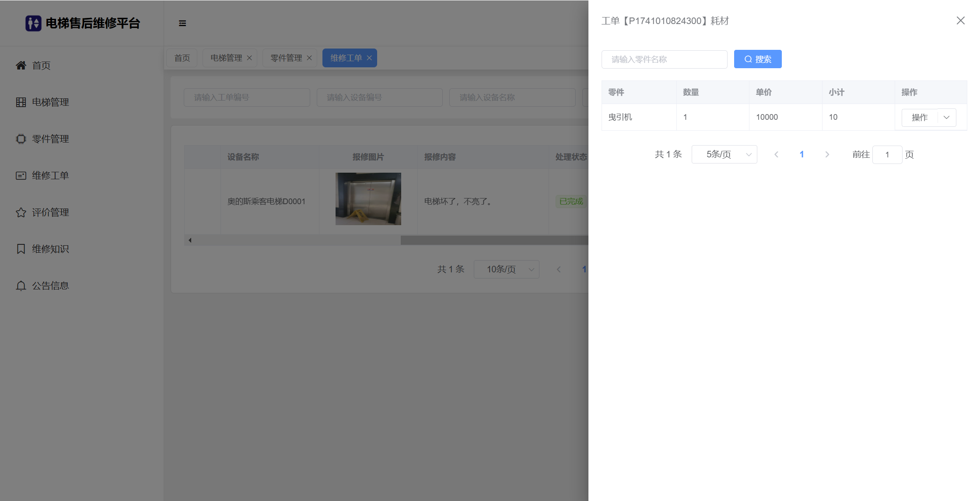
Task: Click the bell icon for 公告信息
Action: (x=21, y=286)
